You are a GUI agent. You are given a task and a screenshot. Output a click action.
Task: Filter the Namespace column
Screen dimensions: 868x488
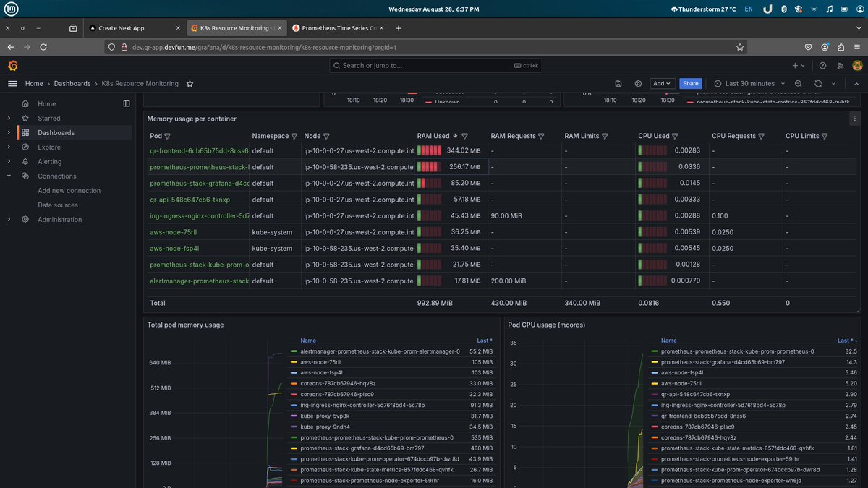(294, 136)
